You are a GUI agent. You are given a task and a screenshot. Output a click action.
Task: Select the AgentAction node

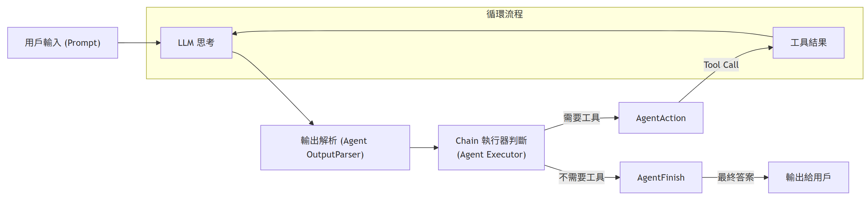coord(661,118)
